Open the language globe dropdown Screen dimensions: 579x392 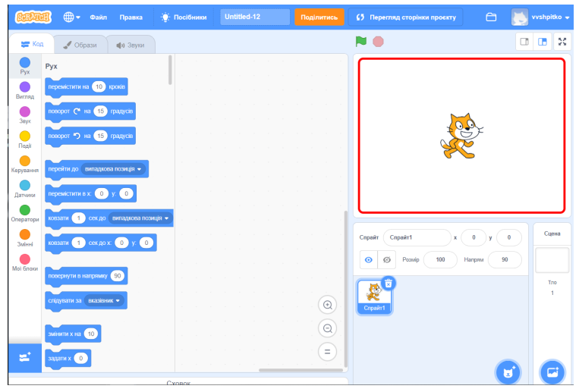(72, 17)
